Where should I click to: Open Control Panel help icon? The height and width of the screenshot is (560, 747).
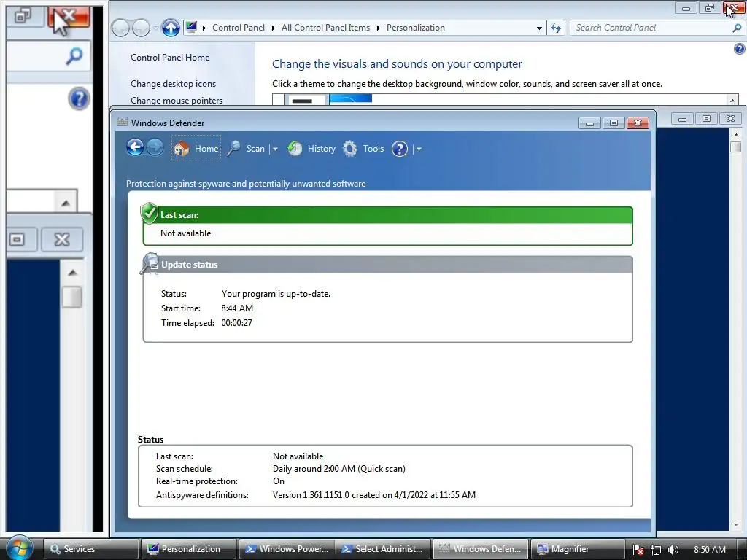point(740,49)
